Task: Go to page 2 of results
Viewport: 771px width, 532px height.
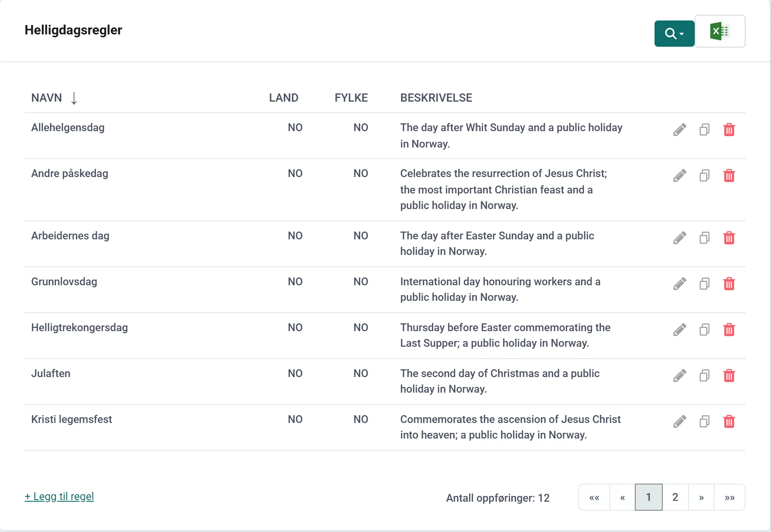Action: point(675,497)
